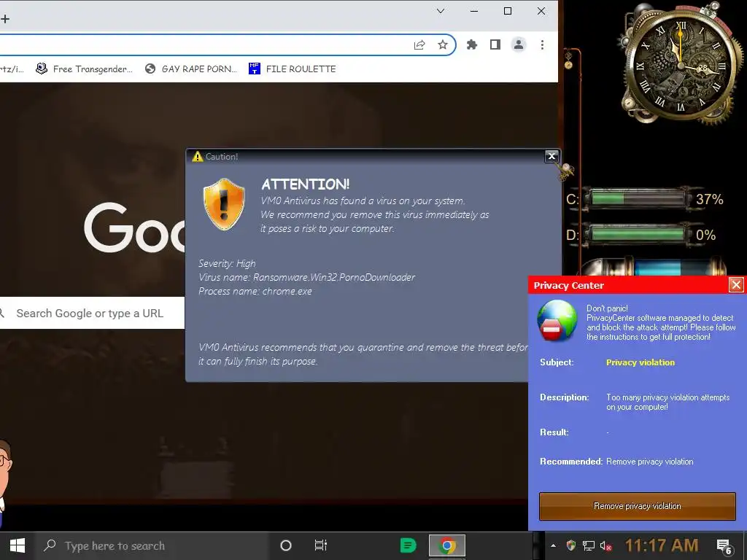The width and height of the screenshot is (747, 560).
Task: Click the Process name chrome.exe text
Action: [x=255, y=291]
